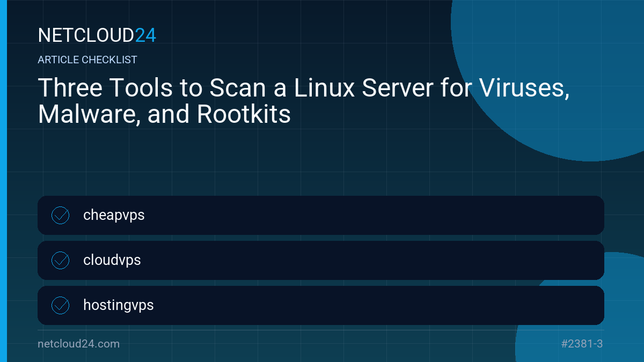Image resolution: width=644 pixels, height=362 pixels.
Task: Click the checkmark icon beside cheapvps
Action: (60, 215)
